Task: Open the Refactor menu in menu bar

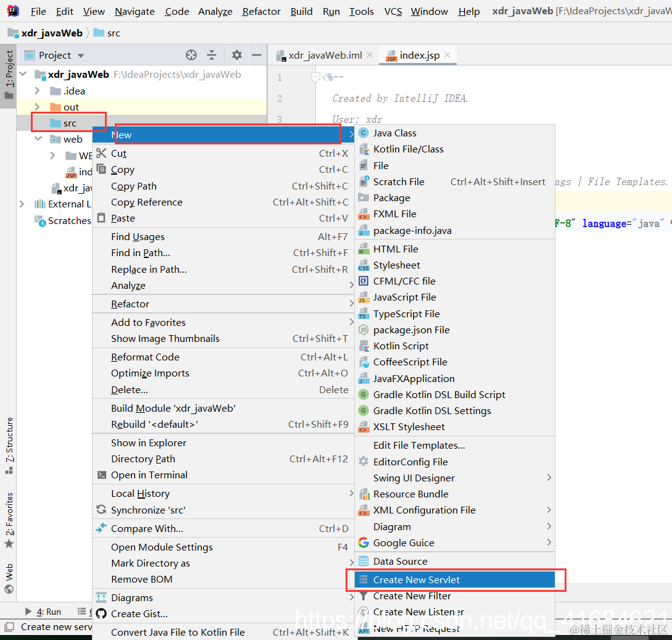Action: (262, 12)
